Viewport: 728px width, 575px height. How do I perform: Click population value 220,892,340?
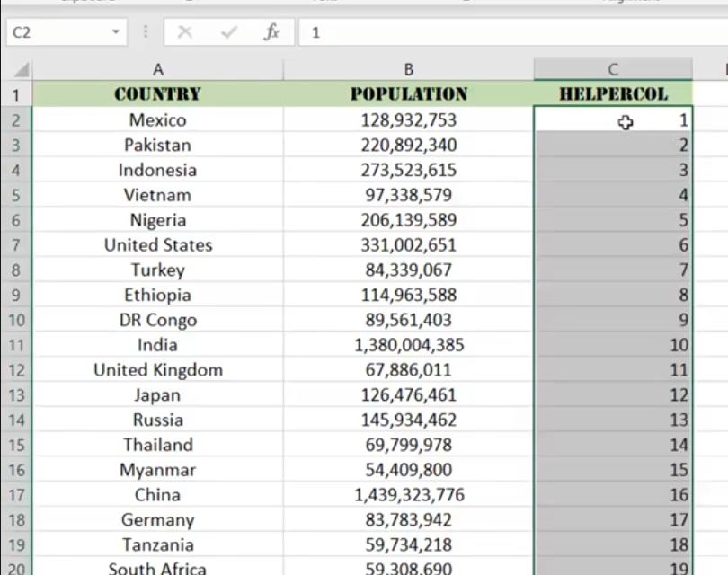(409, 145)
